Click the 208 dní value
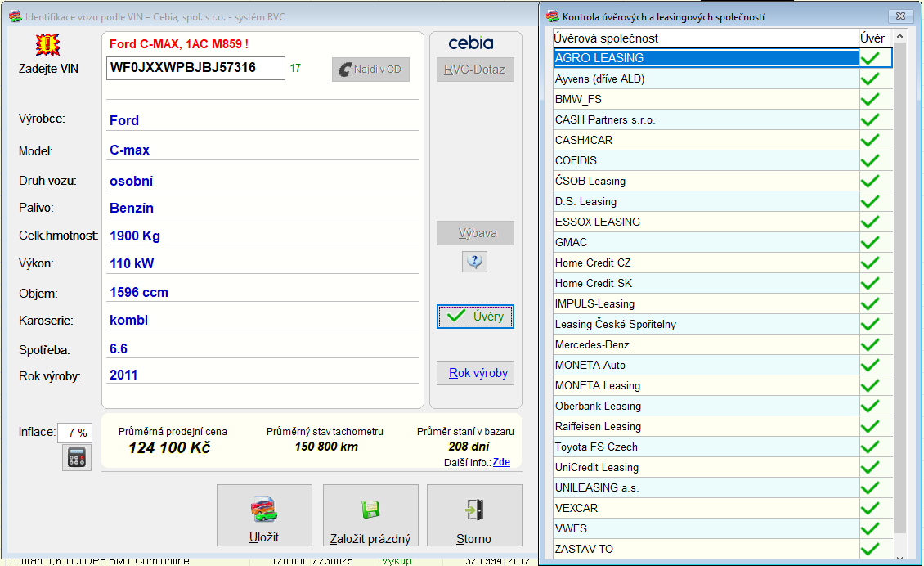 [x=469, y=447]
